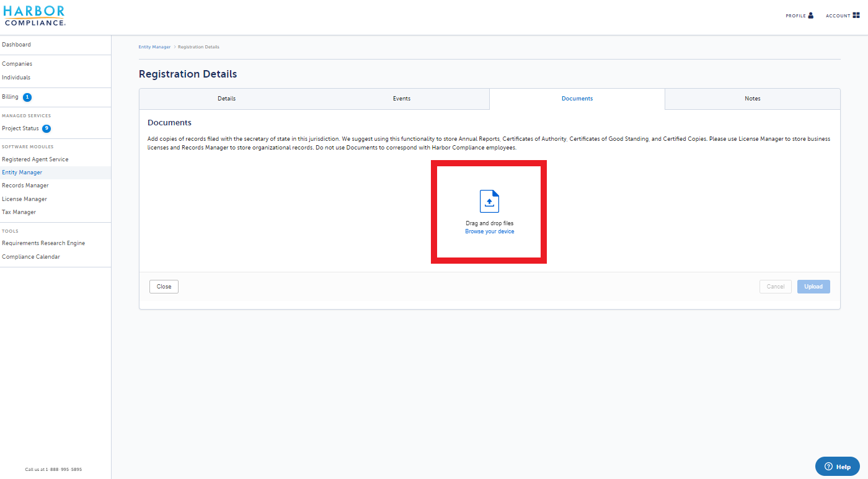Open Requirements Research Engine tool

(43, 243)
